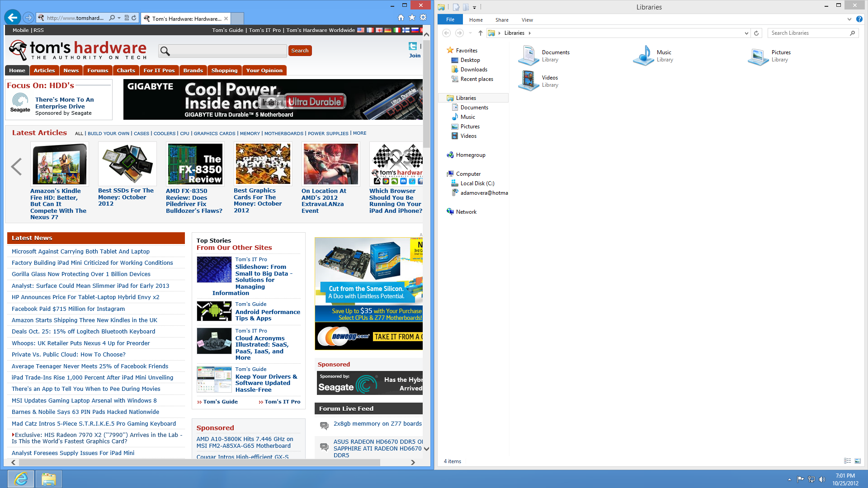Open File Explorer from the taskbar
Image resolution: width=868 pixels, height=488 pixels.
[48, 479]
